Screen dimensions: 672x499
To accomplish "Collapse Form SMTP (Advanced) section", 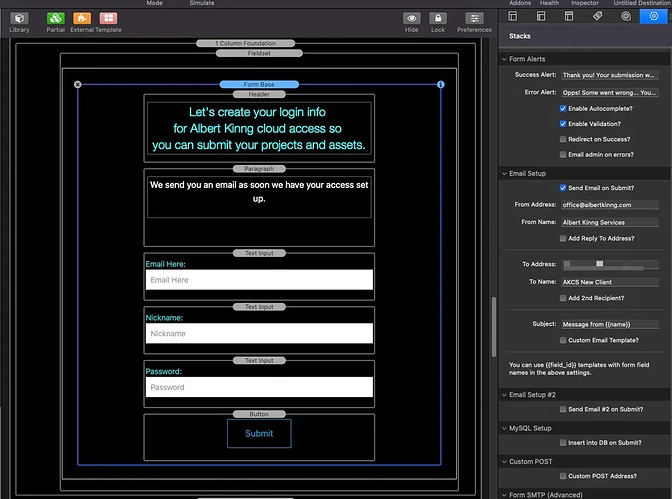I will pyautogui.click(x=504, y=495).
